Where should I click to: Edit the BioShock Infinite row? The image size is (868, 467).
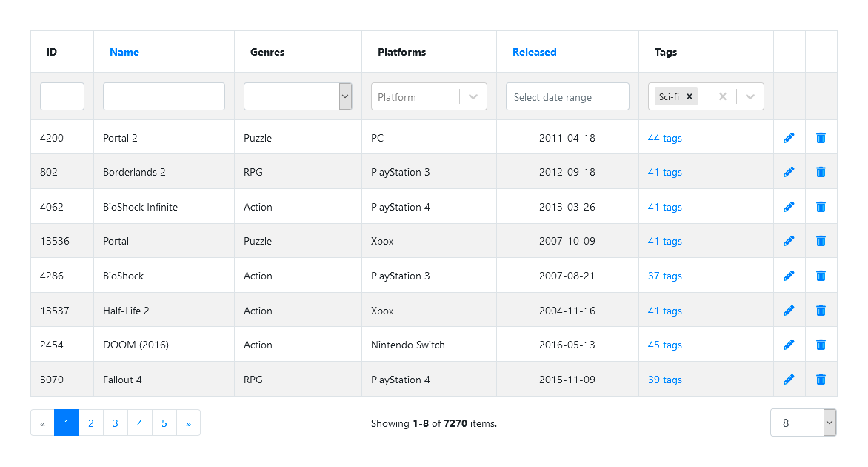pyautogui.click(x=789, y=207)
